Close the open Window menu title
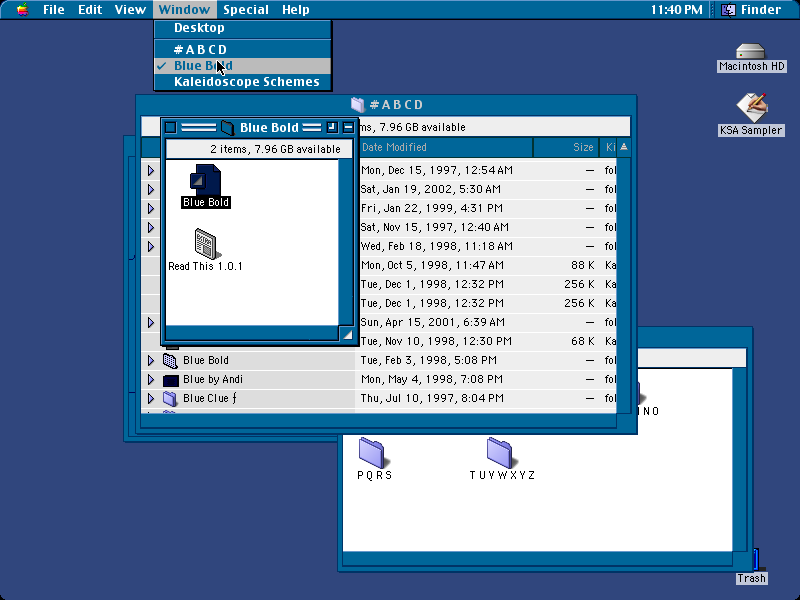 coord(184,10)
